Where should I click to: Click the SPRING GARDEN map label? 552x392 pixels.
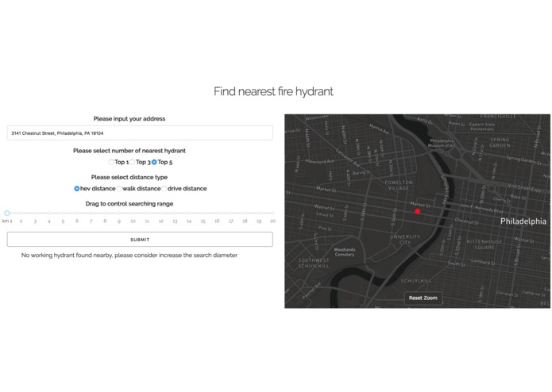pyautogui.click(x=500, y=142)
